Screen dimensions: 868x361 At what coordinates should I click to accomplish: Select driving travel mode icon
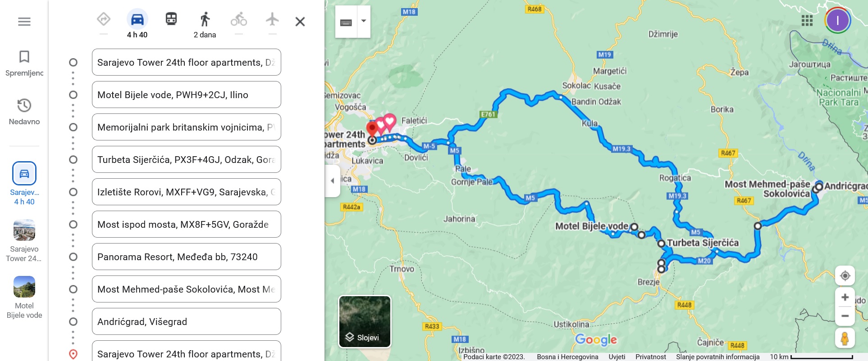137,19
